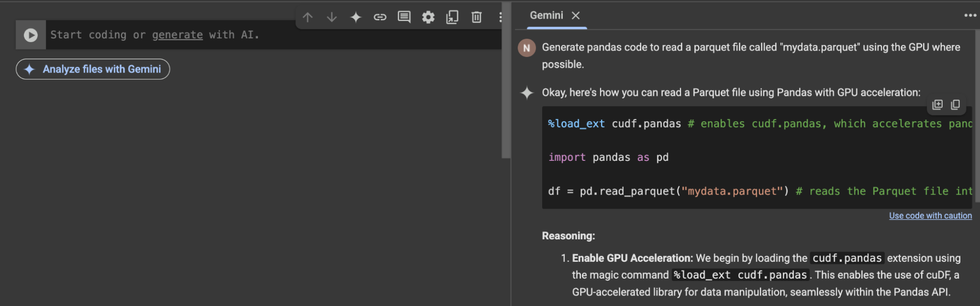The image size is (980, 306).
Task: Move cell down with arrow icon
Action: point(332,18)
